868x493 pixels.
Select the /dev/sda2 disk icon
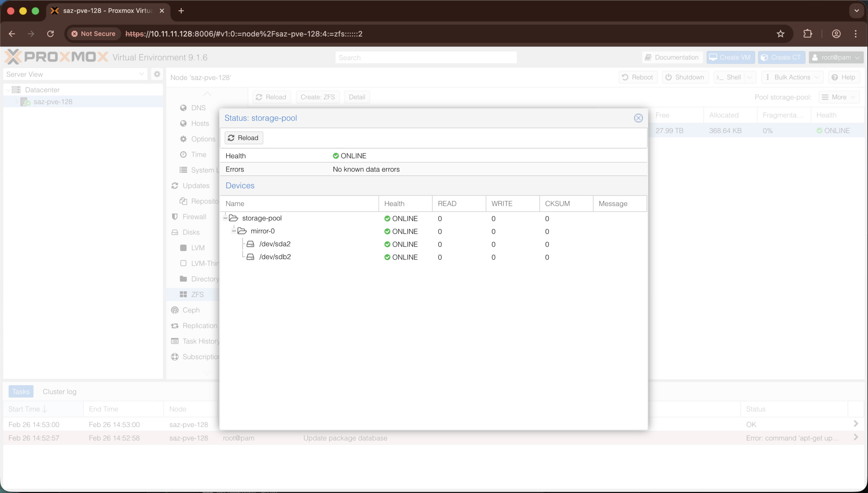coord(250,244)
